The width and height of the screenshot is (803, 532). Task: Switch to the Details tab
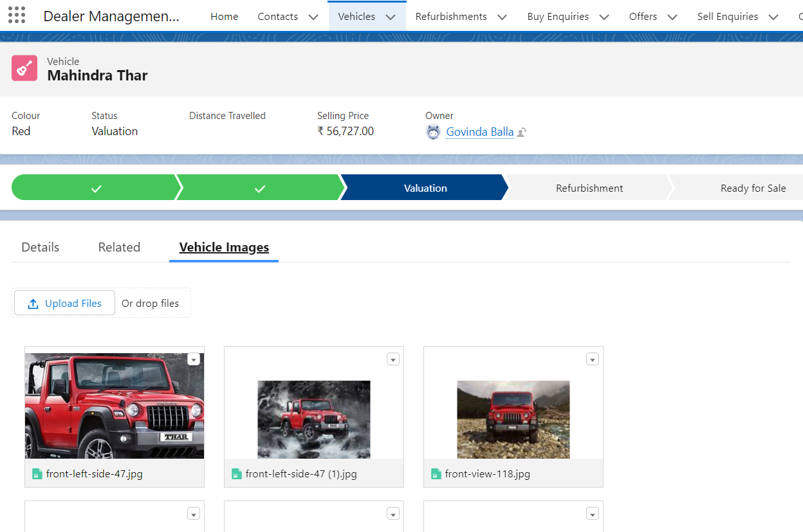tap(41, 247)
